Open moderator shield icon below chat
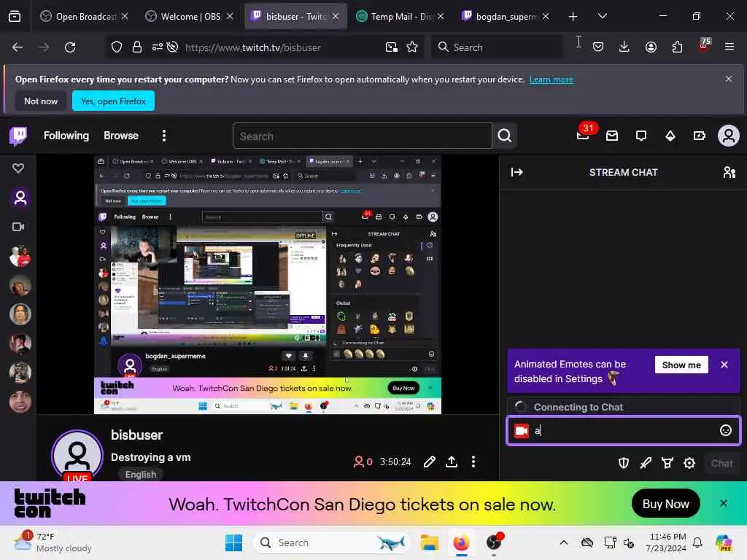The width and height of the screenshot is (747, 560). (x=624, y=463)
